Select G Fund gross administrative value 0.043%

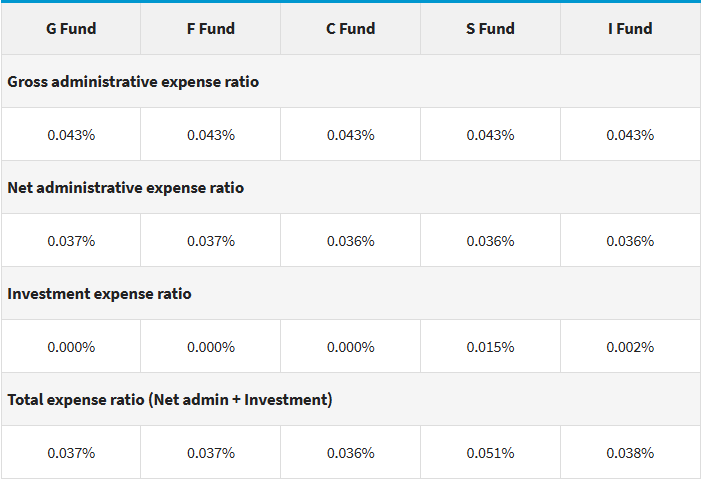[x=71, y=135]
